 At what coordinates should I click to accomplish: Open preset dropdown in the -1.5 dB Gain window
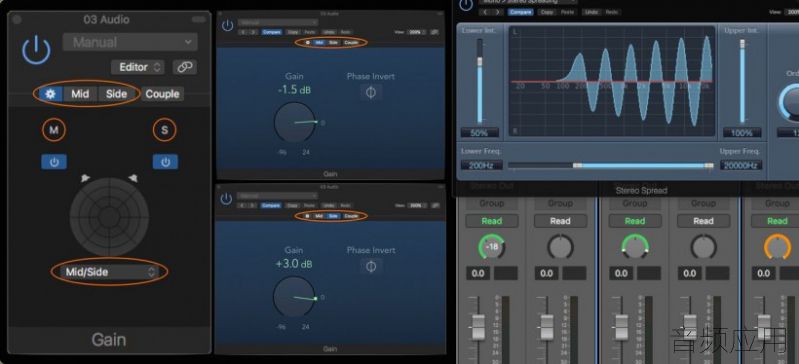[278, 22]
